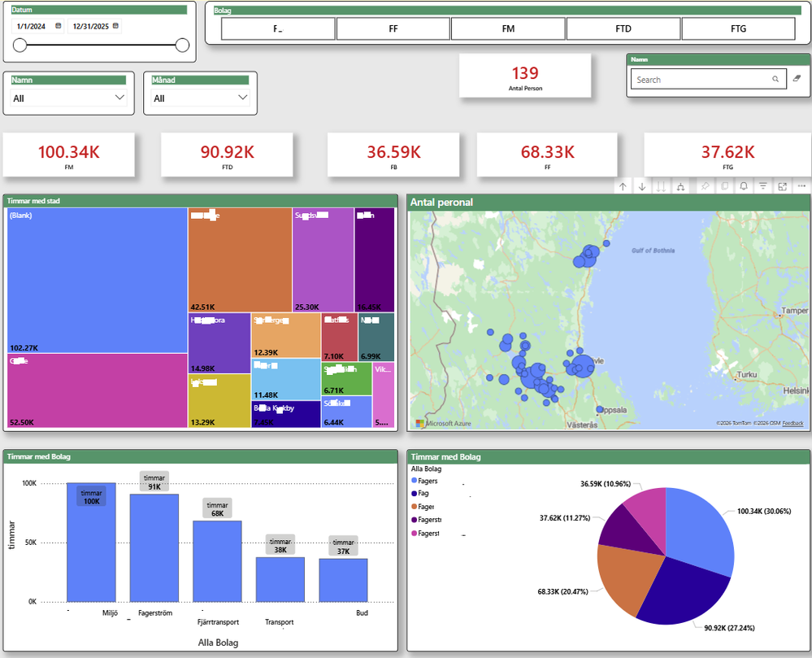Click the drill down arrow icon
Viewport: 812px width, 658px height.
point(642,186)
